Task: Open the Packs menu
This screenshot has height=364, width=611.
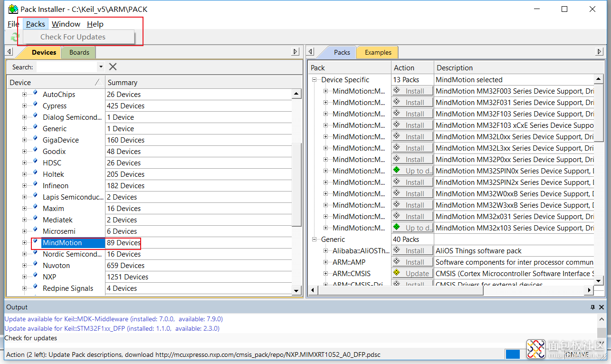Action: click(36, 24)
